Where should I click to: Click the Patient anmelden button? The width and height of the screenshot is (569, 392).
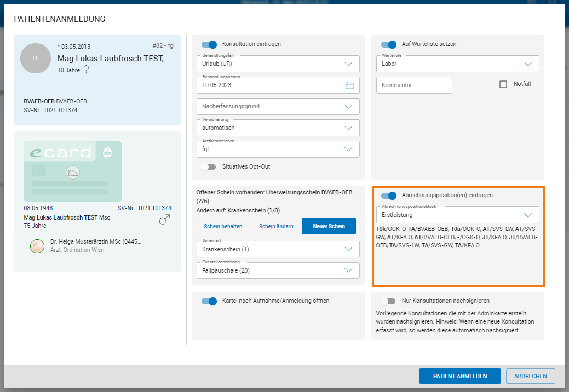pyautogui.click(x=459, y=376)
